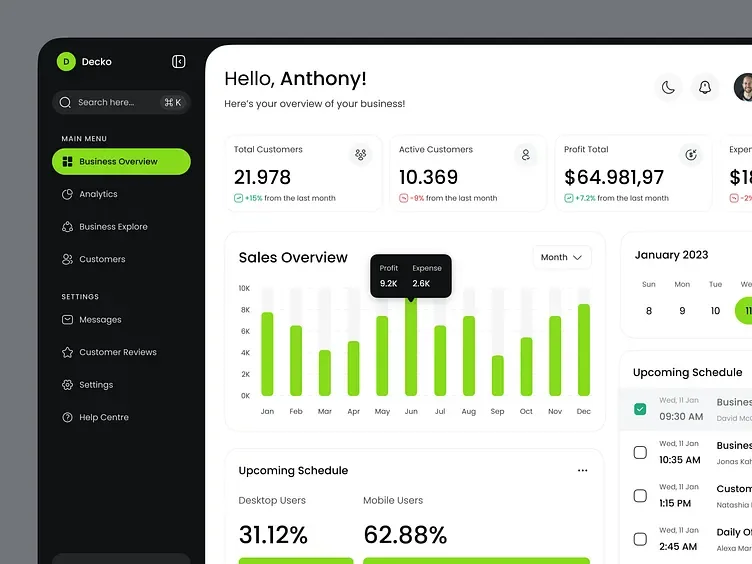
Task: Click the Dec bar in Sales chart
Action: coord(584,350)
